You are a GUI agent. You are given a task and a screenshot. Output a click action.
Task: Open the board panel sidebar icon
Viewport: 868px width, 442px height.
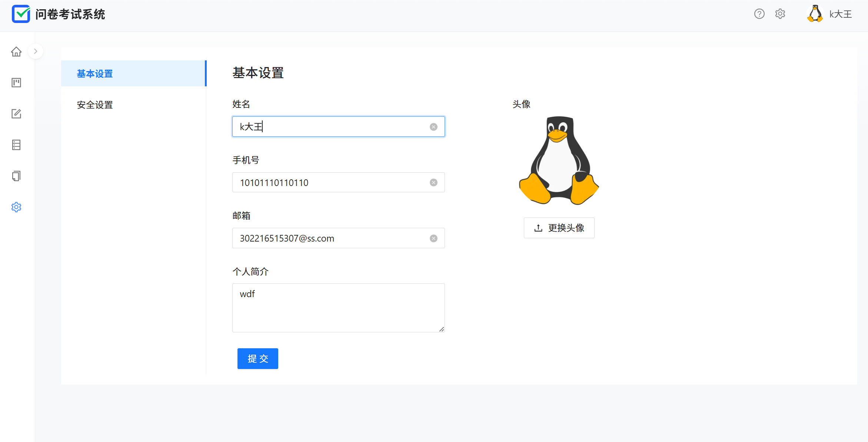click(x=16, y=83)
